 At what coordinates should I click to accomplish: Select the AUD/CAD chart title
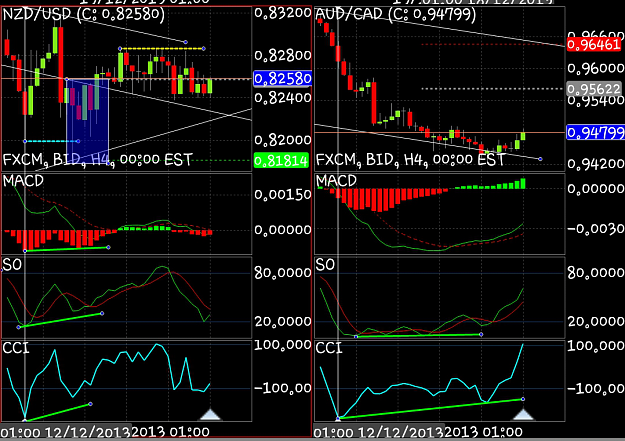click(x=395, y=15)
